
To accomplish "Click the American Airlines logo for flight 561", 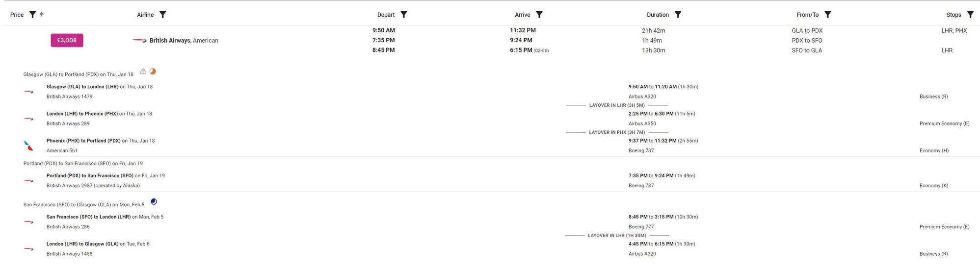I will 28,145.
